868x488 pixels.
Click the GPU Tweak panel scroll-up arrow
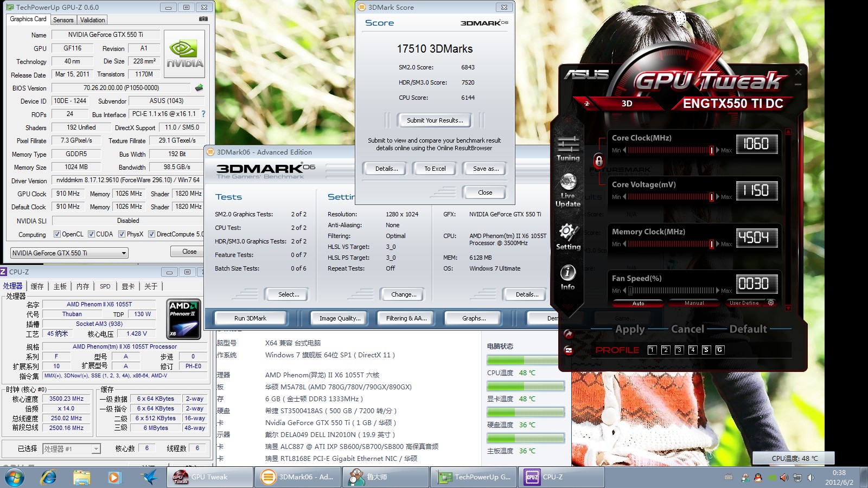(x=788, y=132)
